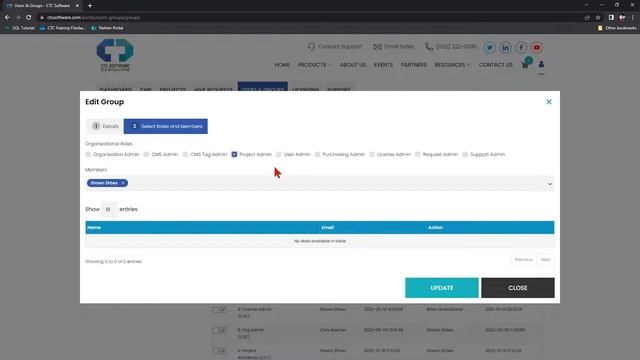The width and height of the screenshot is (640, 360).
Task: Check the License Admin role
Action: tap(372, 154)
